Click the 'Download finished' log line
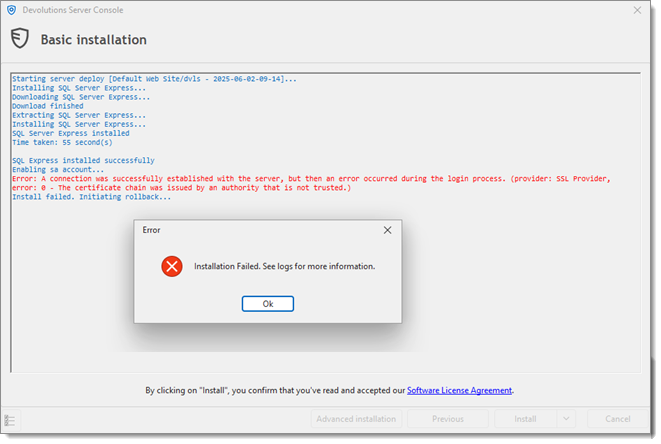 pyautogui.click(x=48, y=106)
